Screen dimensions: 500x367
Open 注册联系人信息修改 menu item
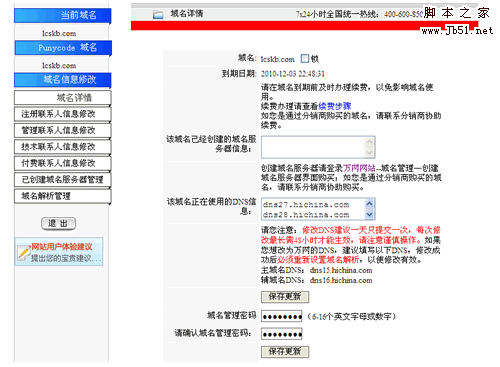pyautogui.click(x=63, y=114)
